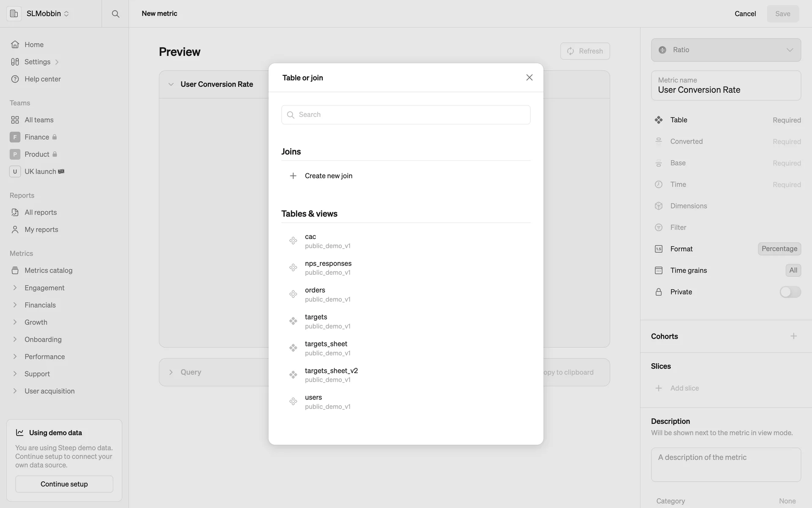812x508 pixels.
Task: Toggle the Private switch on
Action: click(x=790, y=292)
